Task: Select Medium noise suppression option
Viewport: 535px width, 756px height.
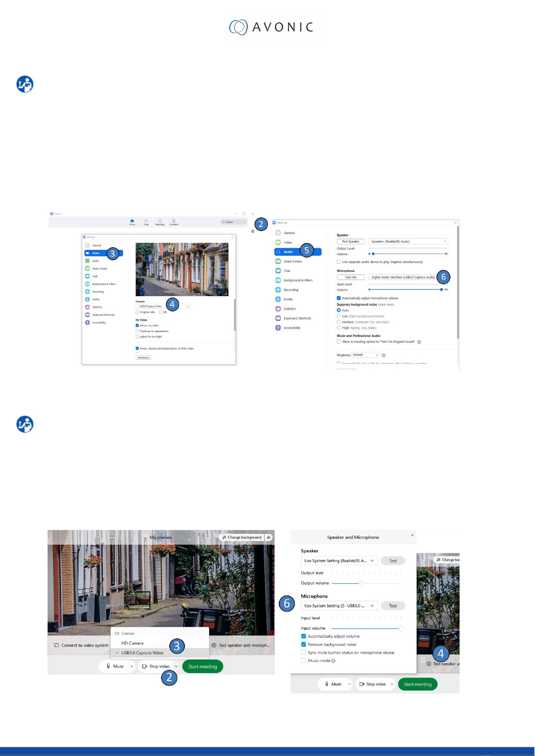Action: pos(339,322)
